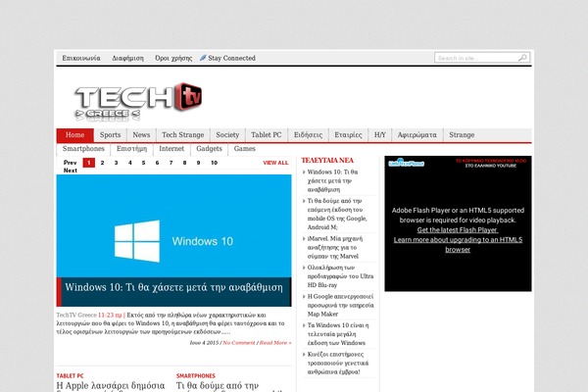Open news Windows 10 τελευταία μεγάλη έκδοση
Screen dimensions: 588x392
(338, 334)
